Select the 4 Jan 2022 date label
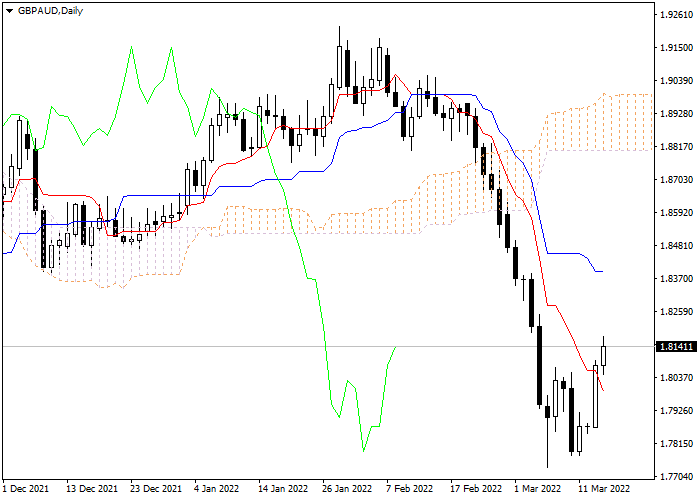The image size is (700, 500). [217, 489]
